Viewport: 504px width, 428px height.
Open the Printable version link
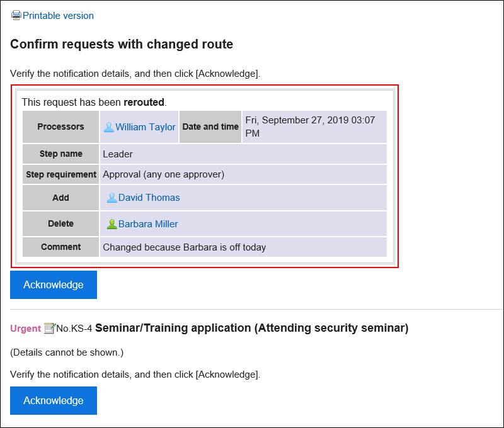pos(58,15)
